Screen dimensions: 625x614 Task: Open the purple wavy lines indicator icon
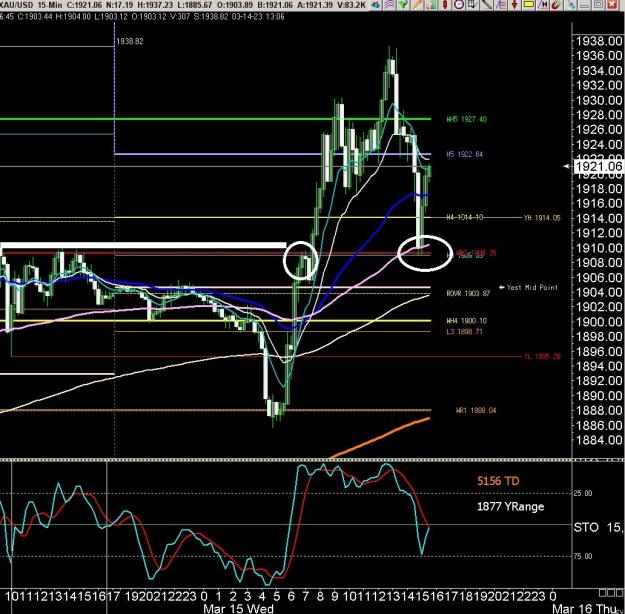click(389, 4)
